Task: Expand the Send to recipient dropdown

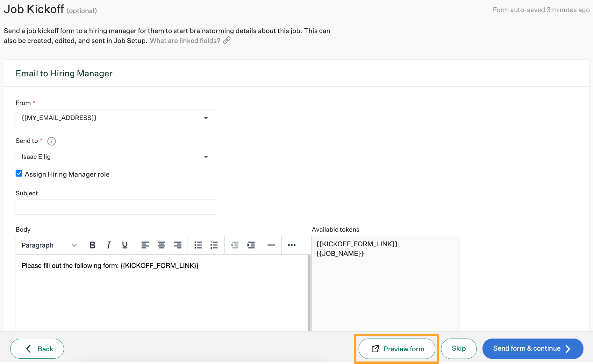Action: [206, 157]
